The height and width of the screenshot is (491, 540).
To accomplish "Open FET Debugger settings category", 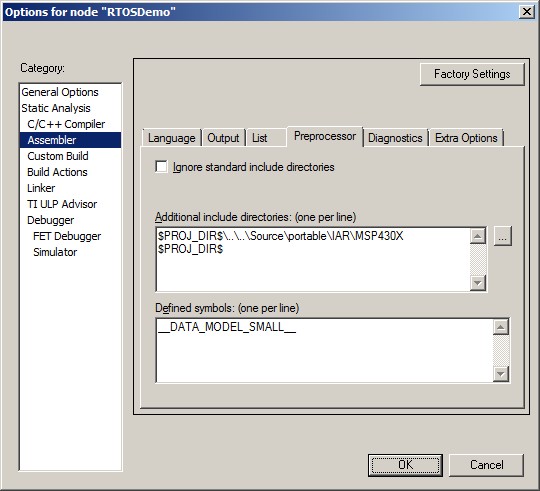I will (67, 236).
